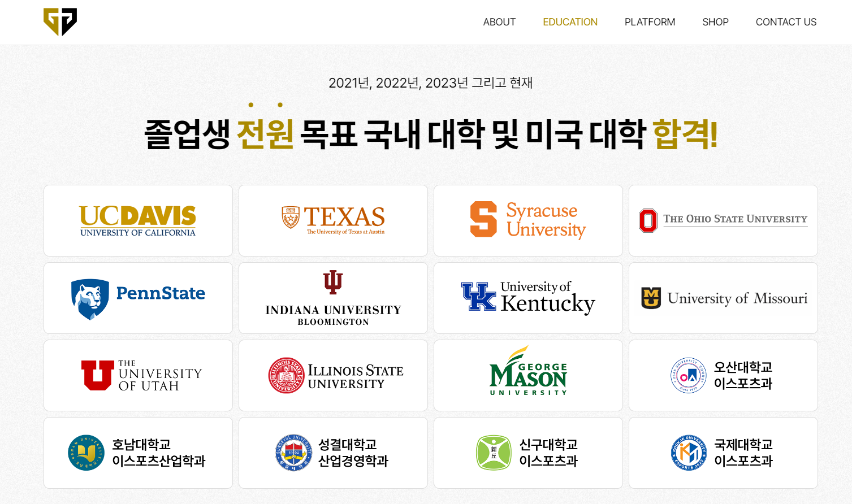Click the University of Missouri text
852x504 pixels.
tap(737, 298)
